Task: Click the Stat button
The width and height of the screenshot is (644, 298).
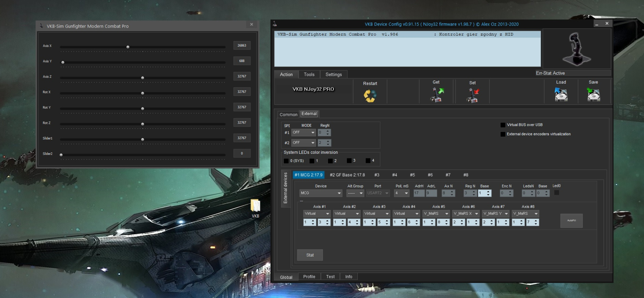Action: tap(310, 255)
